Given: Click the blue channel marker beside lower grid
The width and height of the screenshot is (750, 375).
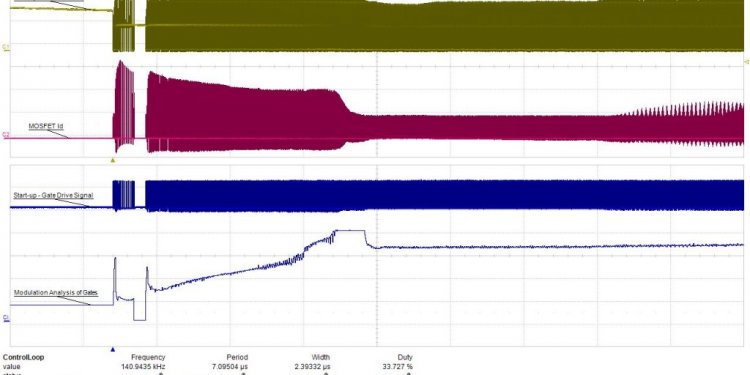Looking at the screenshot, I should 6,317.
